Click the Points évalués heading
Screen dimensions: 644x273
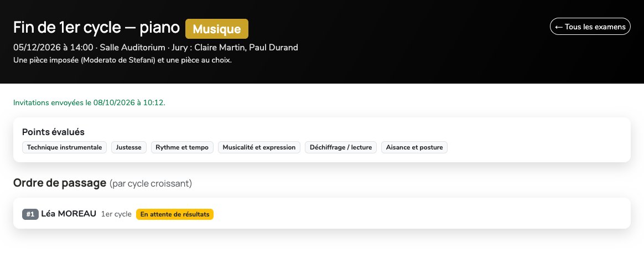coord(54,132)
